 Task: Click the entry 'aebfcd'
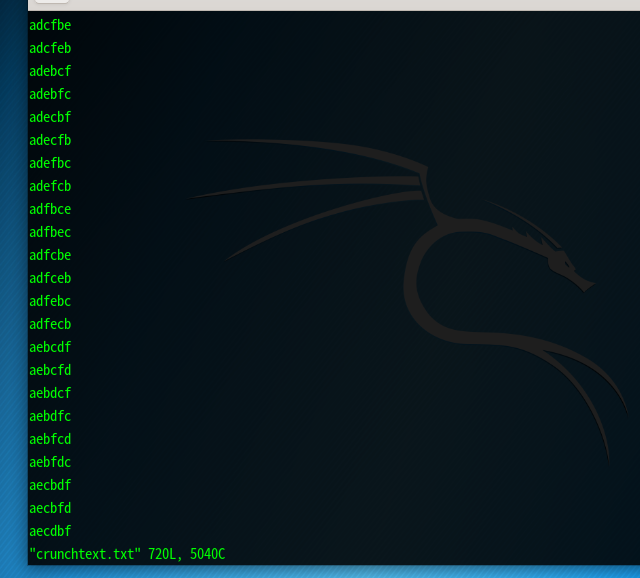pyautogui.click(x=50, y=439)
